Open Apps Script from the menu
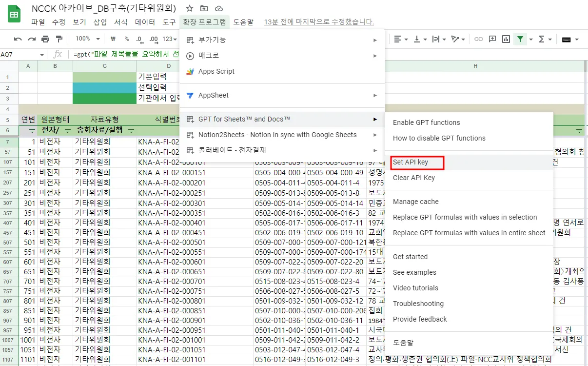The height and width of the screenshot is (366, 588). (216, 71)
